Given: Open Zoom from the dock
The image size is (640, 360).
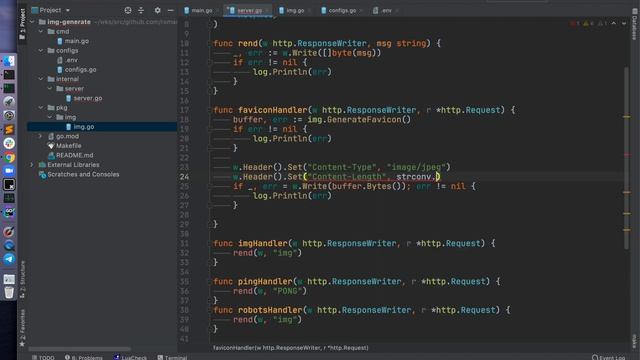Looking at the screenshot, I should (x=9, y=171).
